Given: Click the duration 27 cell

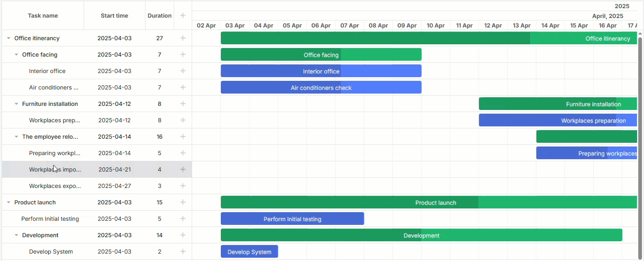Looking at the screenshot, I should point(160,38).
